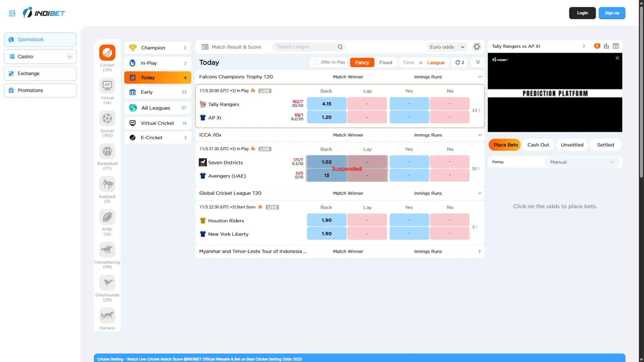Select the Basketball sport icon
Viewport: 644px width, 362px height.
pyautogui.click(x=107, y=152)
